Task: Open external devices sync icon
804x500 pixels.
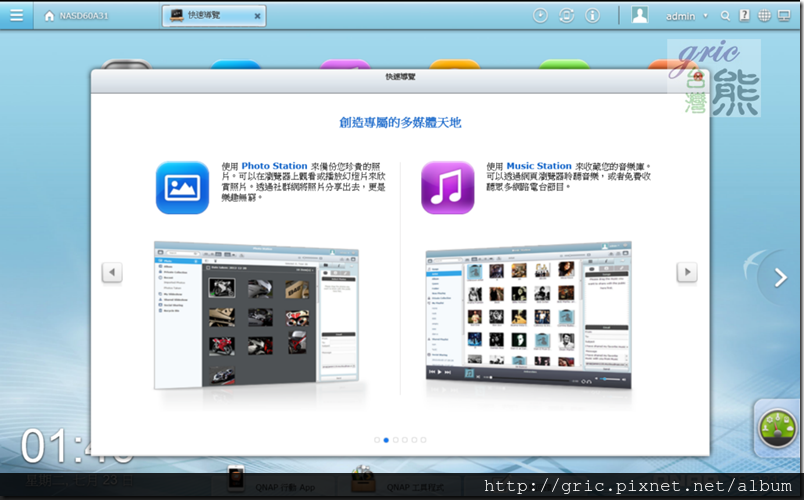Action: pos(566,15)
